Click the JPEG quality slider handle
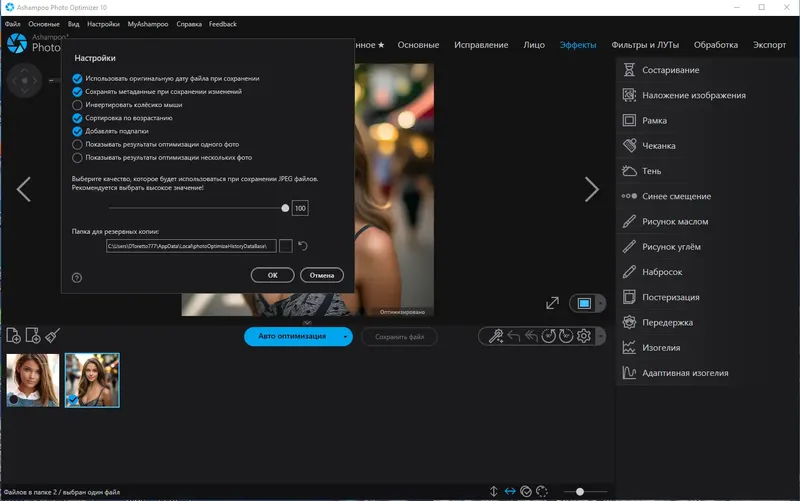This screenshot has width=800, height=501. (x=285, y=208)
